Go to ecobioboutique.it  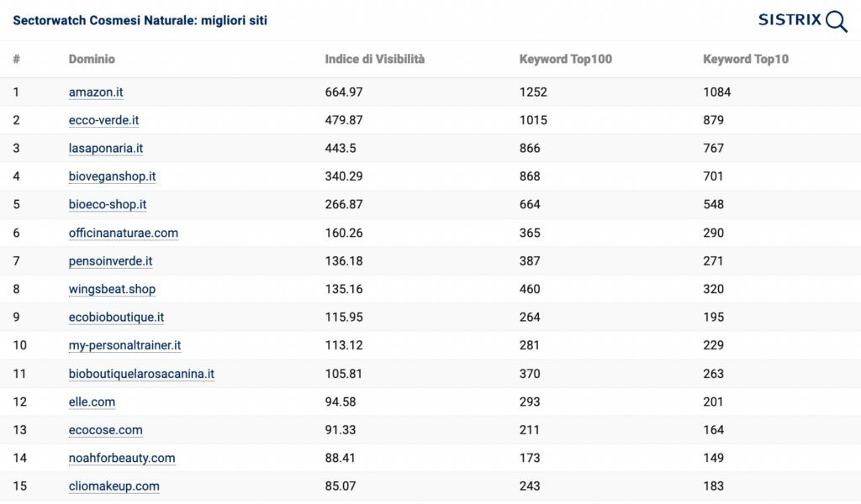[116, 318]
